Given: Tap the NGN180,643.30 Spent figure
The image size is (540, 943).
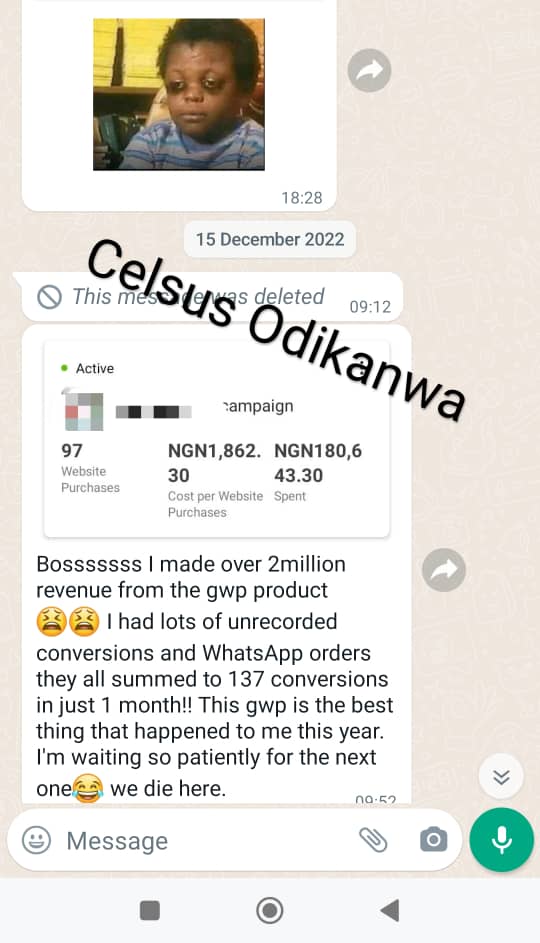Looking at the screenshot, I should [x=318, y=463].
